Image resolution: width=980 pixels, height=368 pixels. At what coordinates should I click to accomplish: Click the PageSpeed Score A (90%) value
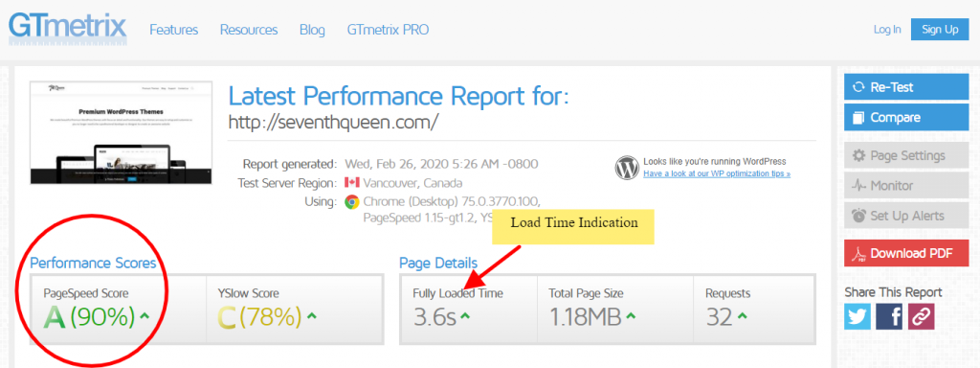(89, 317)
